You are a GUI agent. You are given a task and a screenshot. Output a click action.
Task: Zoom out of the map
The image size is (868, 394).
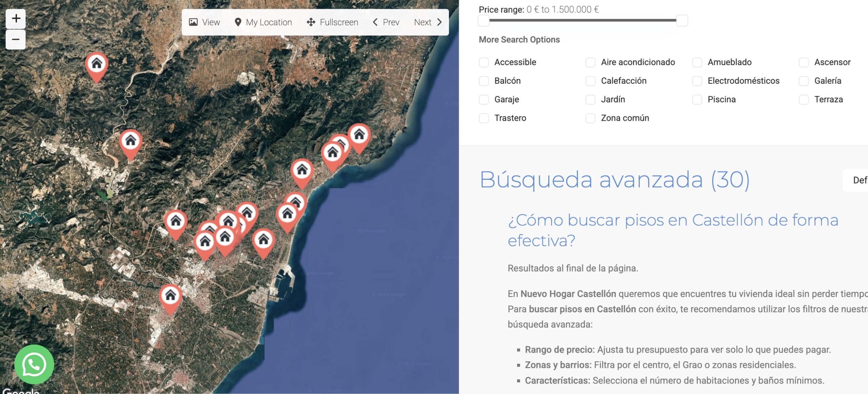[x=16, y=40]
